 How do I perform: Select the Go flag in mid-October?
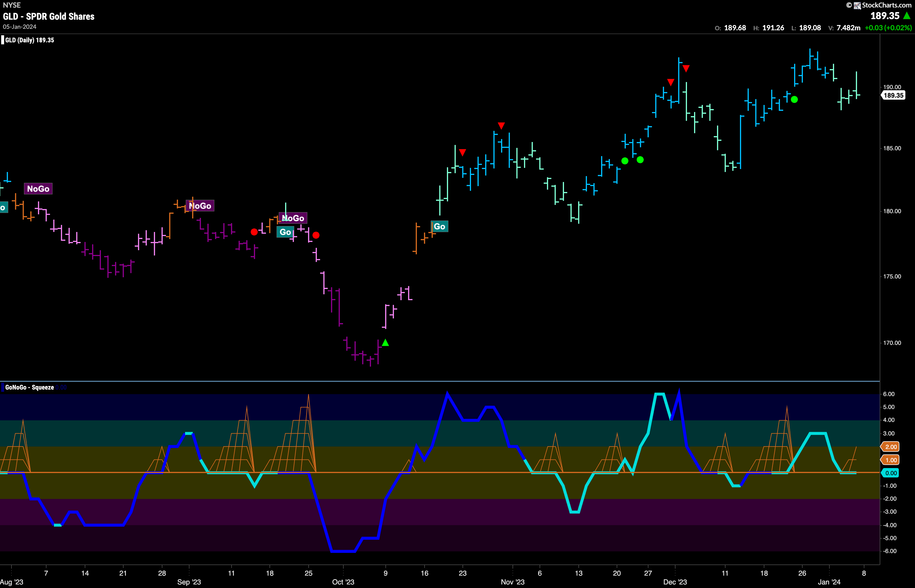click(x=439, y=226)
